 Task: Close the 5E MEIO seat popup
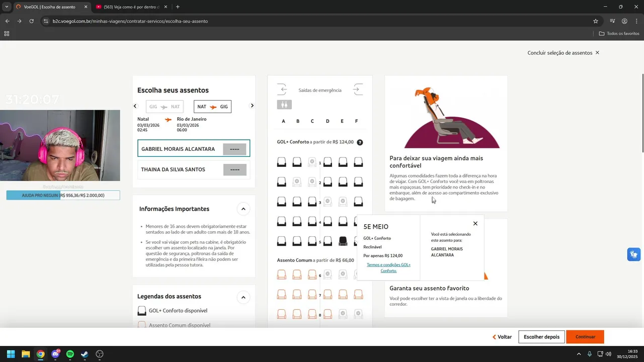tap(475, 224)
